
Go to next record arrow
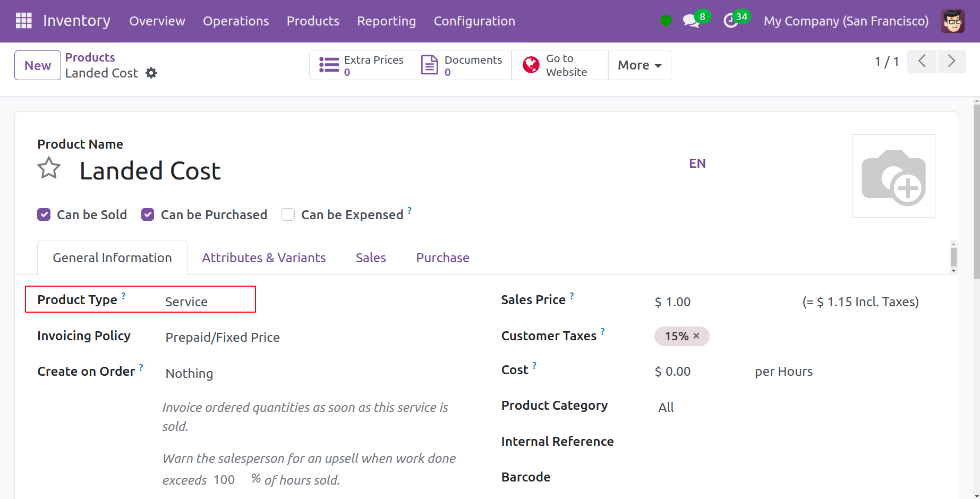(951, 62)
